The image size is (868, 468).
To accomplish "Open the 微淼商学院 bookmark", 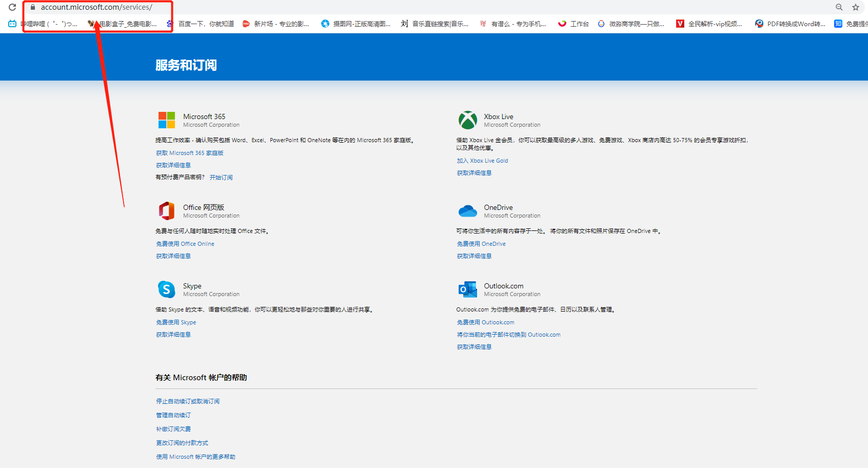I will 631,24.
